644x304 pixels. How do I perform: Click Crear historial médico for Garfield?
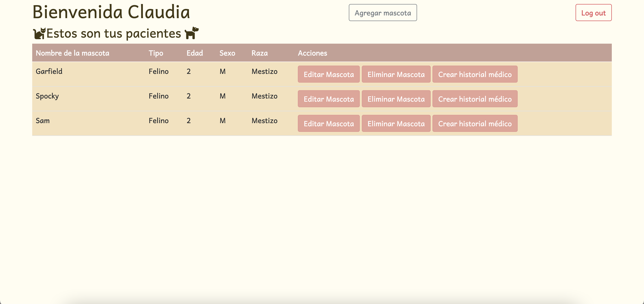(475, 74)
